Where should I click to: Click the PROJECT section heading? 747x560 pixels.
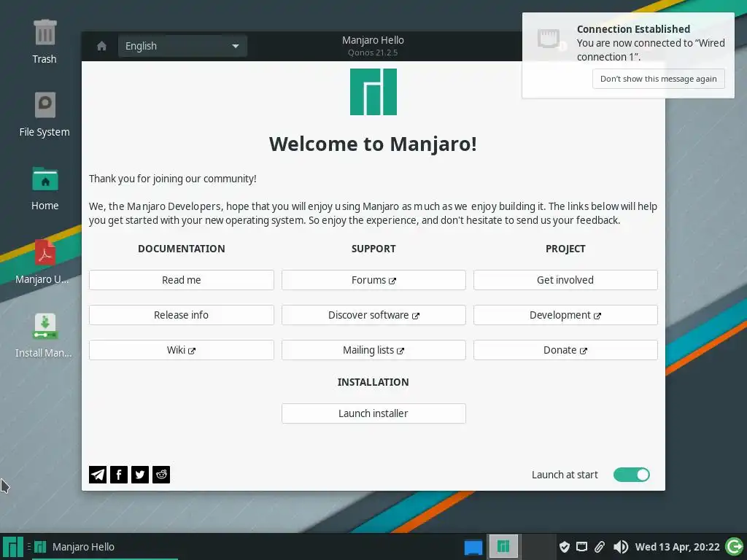click(x=565, y=249)
